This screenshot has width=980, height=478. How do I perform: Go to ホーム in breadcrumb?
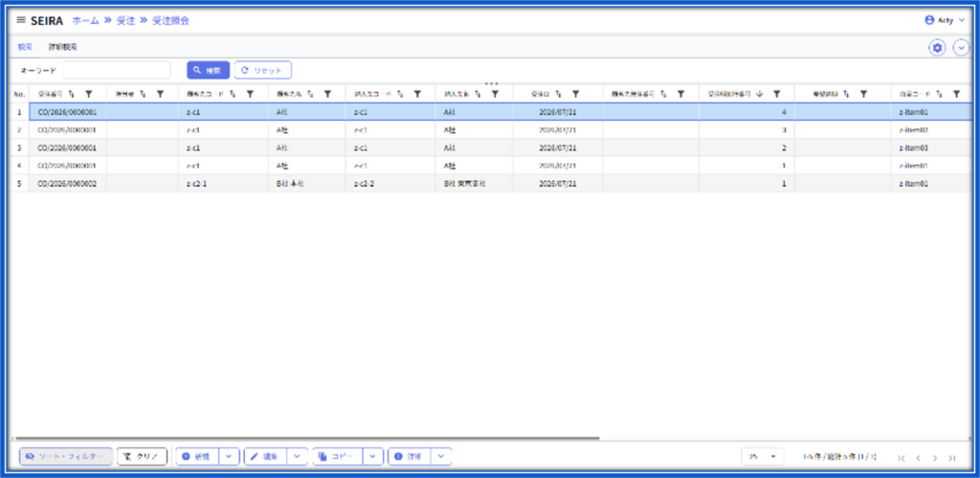tap(85, 21)
